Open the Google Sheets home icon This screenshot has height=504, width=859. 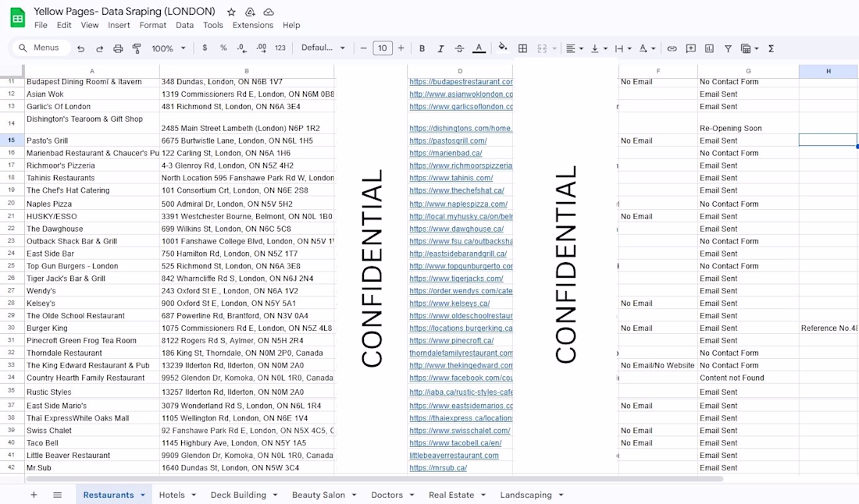[17, 18]
